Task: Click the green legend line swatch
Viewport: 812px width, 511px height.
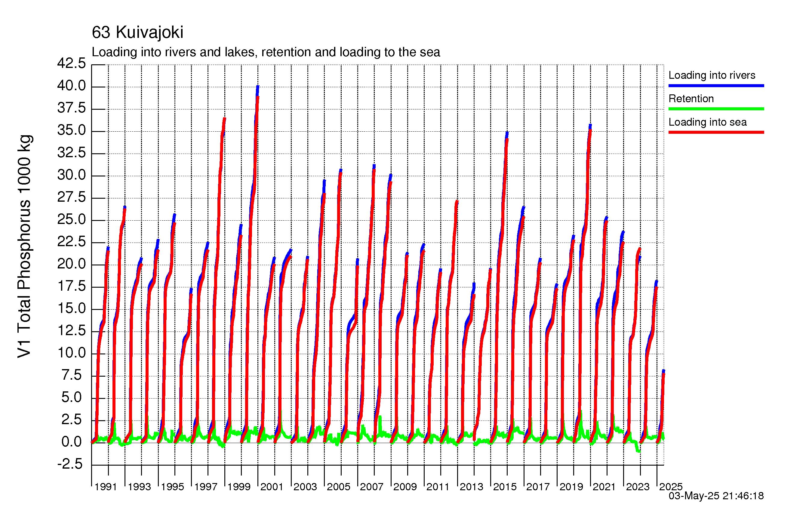Action: 716,109
